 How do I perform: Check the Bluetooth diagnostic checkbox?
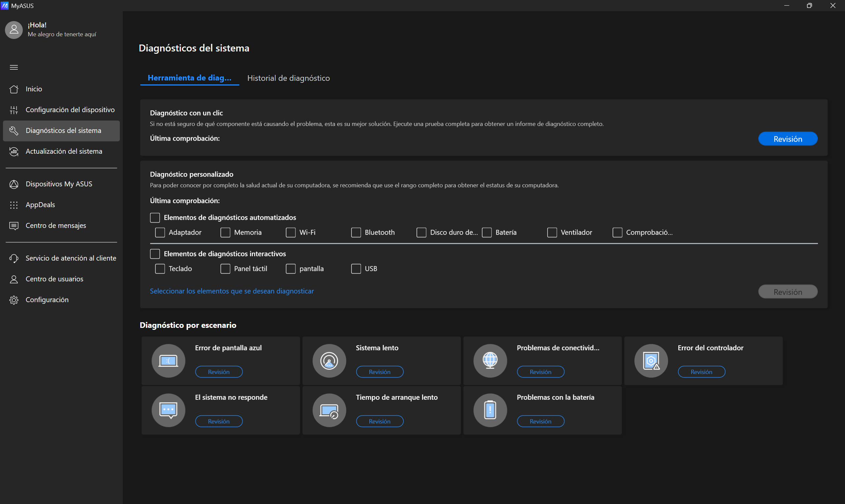(x=356, y=233)
